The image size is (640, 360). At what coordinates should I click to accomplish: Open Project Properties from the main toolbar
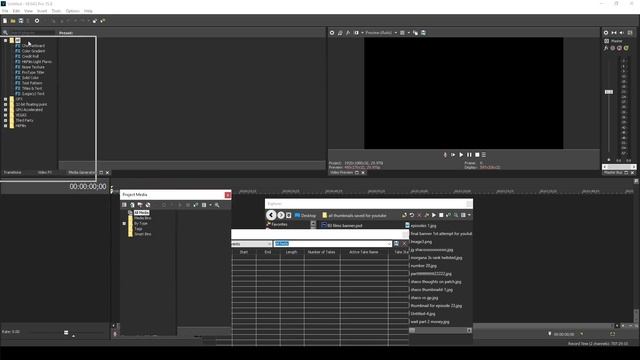(37, 20)
